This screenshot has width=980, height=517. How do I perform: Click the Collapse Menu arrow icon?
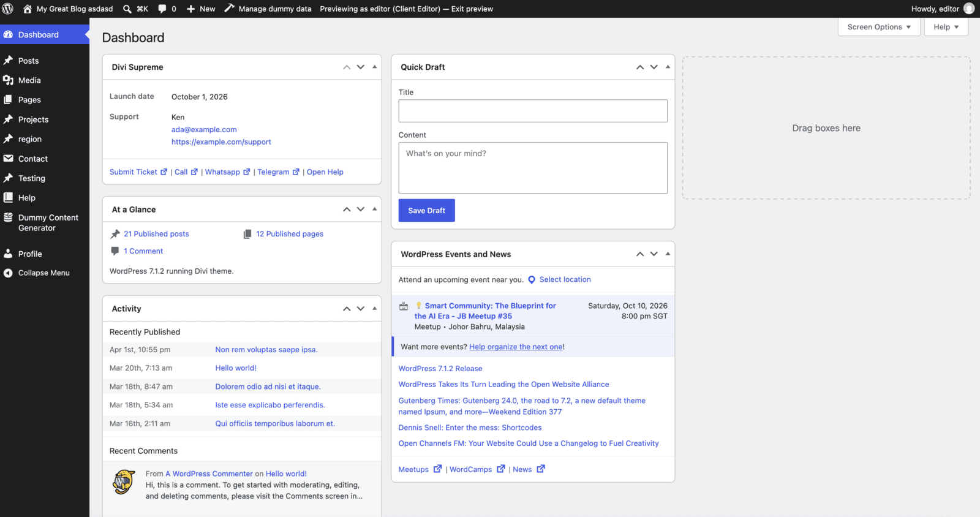[x=8, y=273]
